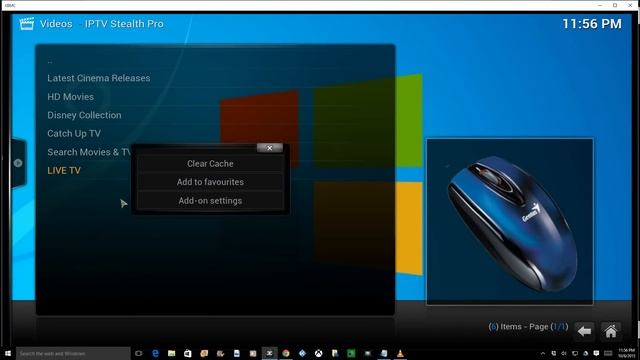This screenshot has width=640, height=360.
Task: Open the green app icon on taskbar
Action: tap(351, 353)
